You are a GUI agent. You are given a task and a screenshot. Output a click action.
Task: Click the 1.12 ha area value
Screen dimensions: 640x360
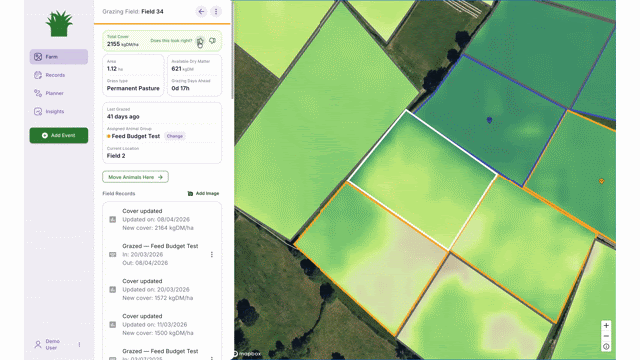click(115, 69)
